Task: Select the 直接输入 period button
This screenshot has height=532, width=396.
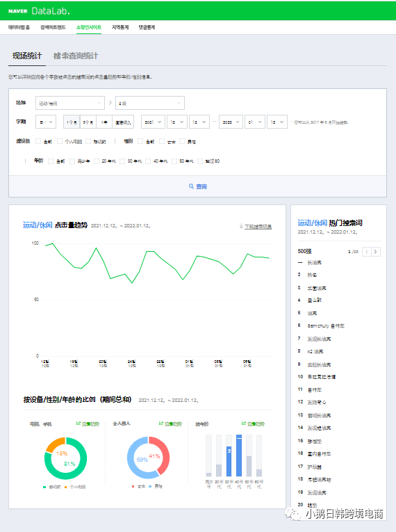Action: (x=123, y=122)
